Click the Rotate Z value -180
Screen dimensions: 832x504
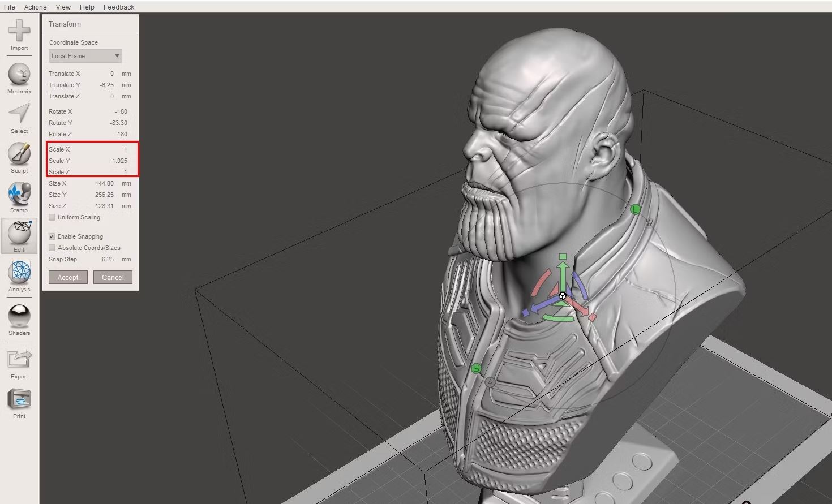121,134
